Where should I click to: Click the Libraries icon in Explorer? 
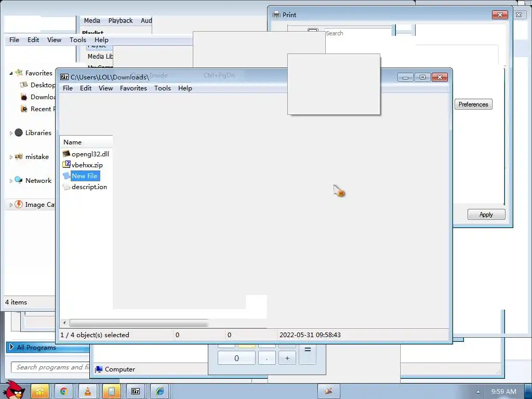click(x=19, y=132)
